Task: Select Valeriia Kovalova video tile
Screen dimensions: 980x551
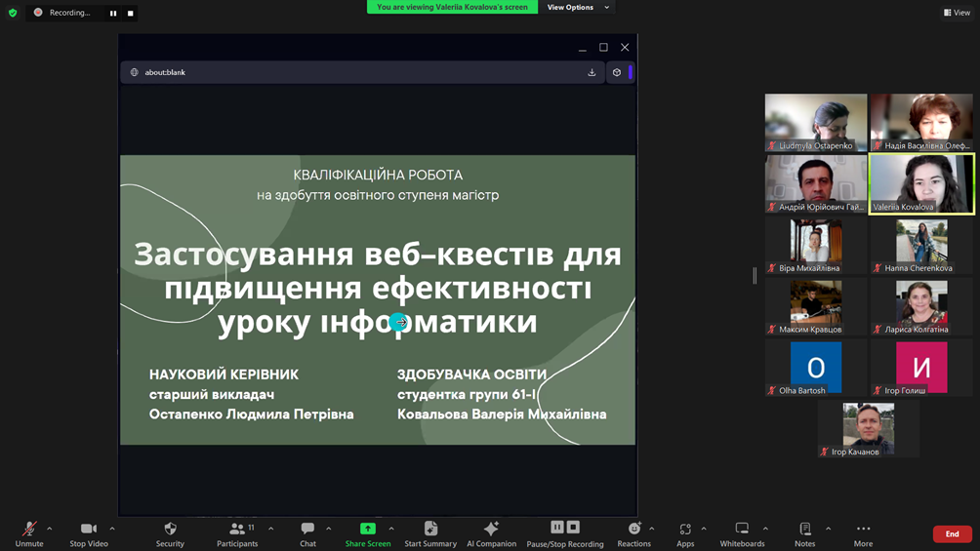Action: (921, 183)
